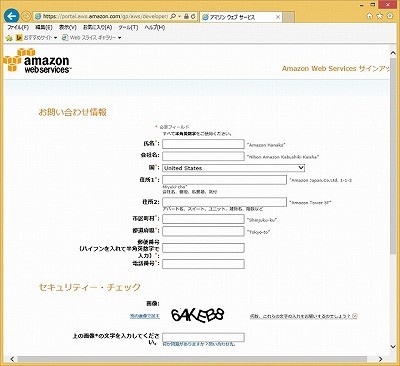Screen dimensions: 400x366
Task: Expand the captcha help disclosure arrow
Action: coord(355,316)
